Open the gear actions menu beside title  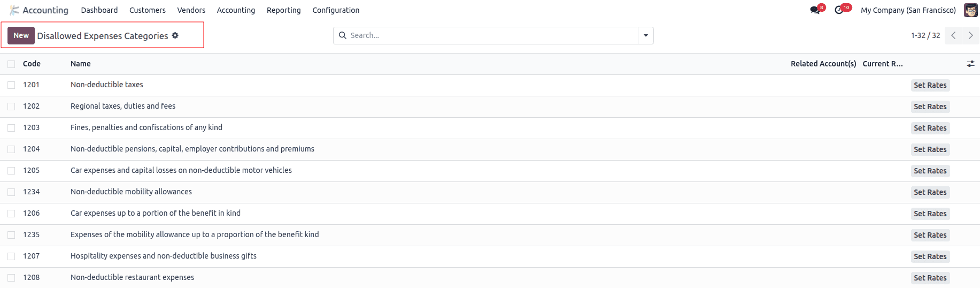pyautogui.click(x=175, y=35)
